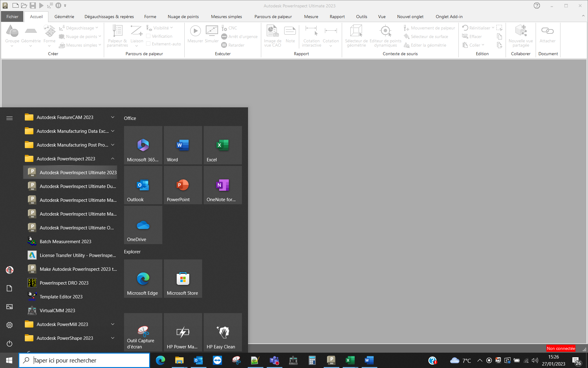The height and width of the screenshot is (368, 588).
Task: Launch VirtualCMM 2023
Action: click(x=70, y=311)
